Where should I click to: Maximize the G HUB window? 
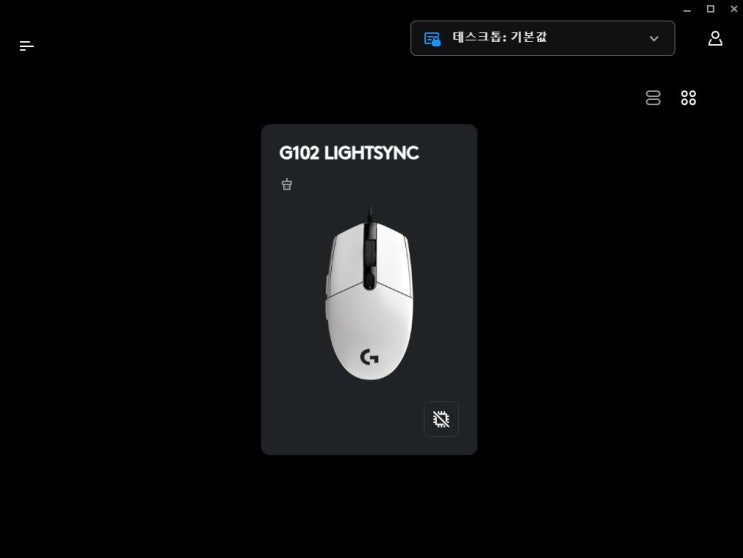(x=710, y=9)
